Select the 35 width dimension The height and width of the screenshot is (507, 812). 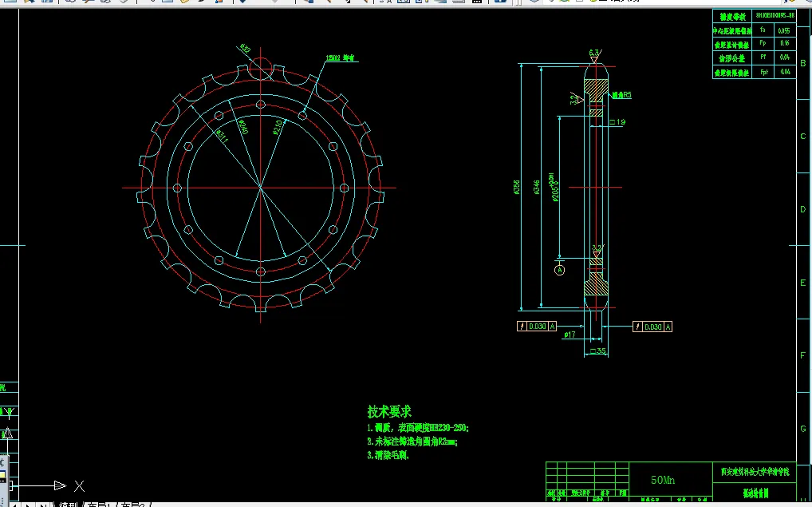(597, 351)
